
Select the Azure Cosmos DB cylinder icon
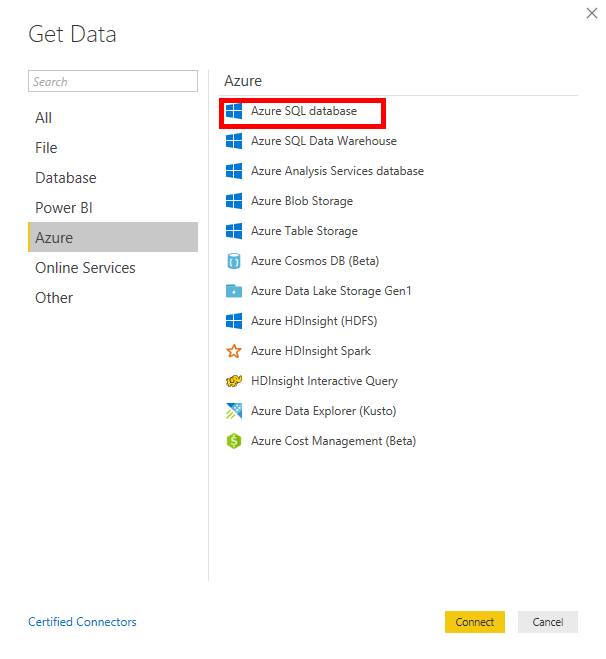pos(234,261)
